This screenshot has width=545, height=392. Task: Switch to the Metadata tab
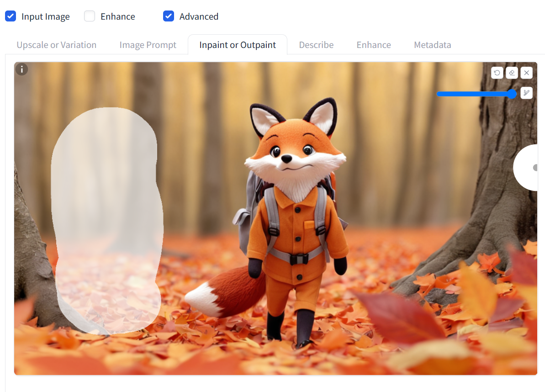pos(432,45)
